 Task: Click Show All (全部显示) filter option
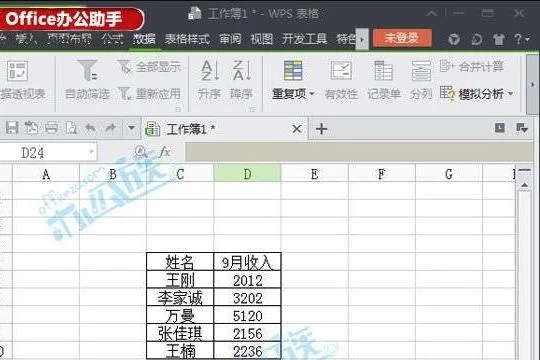pos(149,66)
